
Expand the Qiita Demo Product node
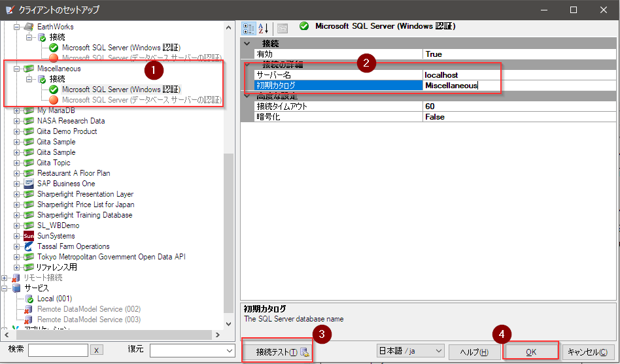tap(16, 131)
